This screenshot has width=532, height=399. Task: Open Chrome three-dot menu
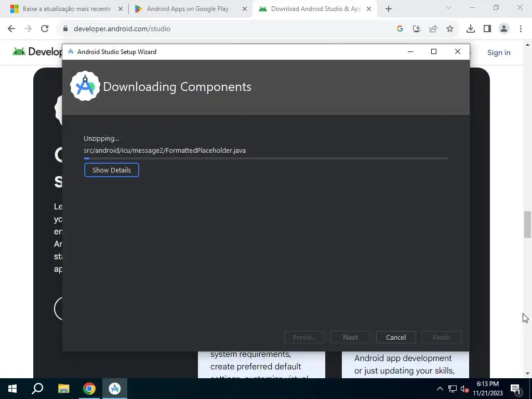521,29
